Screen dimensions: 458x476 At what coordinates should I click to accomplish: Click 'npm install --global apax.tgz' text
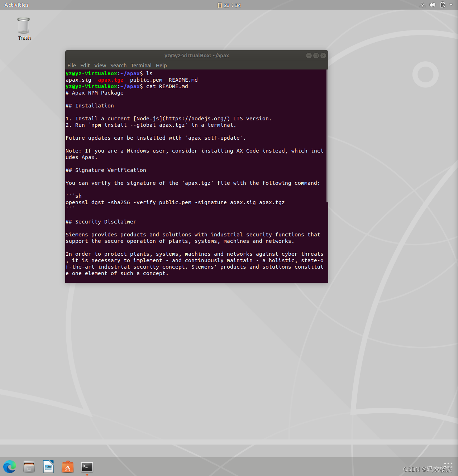pos(138,125)
